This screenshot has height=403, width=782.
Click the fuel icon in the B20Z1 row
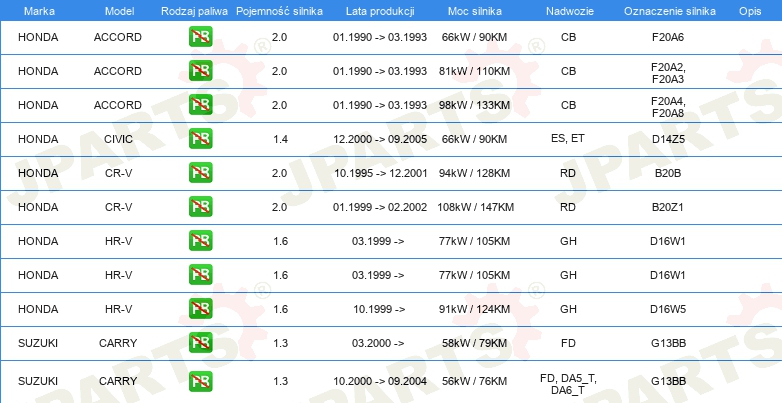[x=200, y=206]
